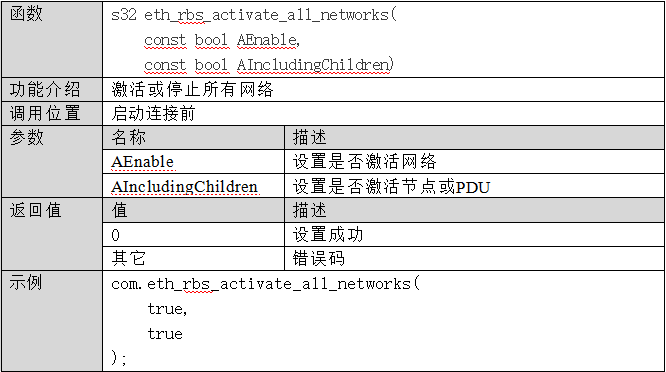Click the return value 0 cell
This screenshot has width=666, height=372.
[x=193, y=234]
